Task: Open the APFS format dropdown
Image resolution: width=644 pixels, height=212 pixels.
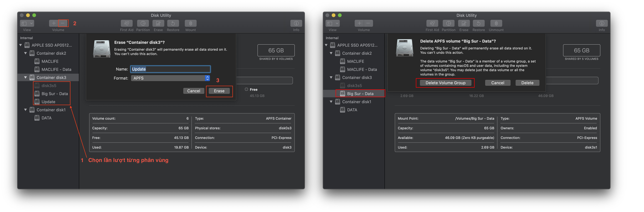Action: tap(170, 78)
